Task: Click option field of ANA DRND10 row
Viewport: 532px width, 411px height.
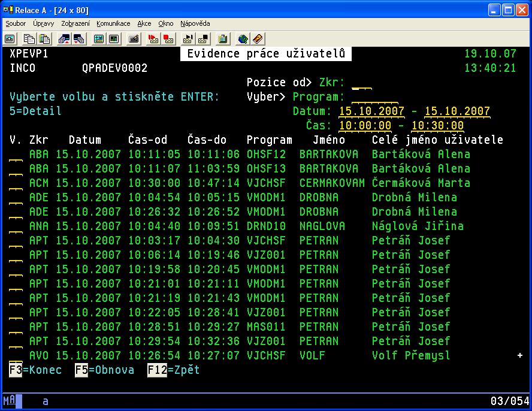Action: click(16, 226)
